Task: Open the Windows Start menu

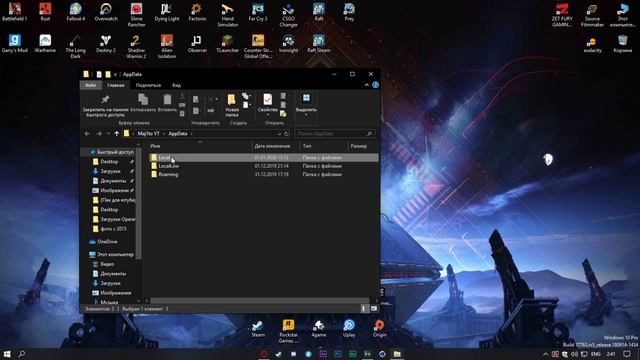Action: [7, 354]
